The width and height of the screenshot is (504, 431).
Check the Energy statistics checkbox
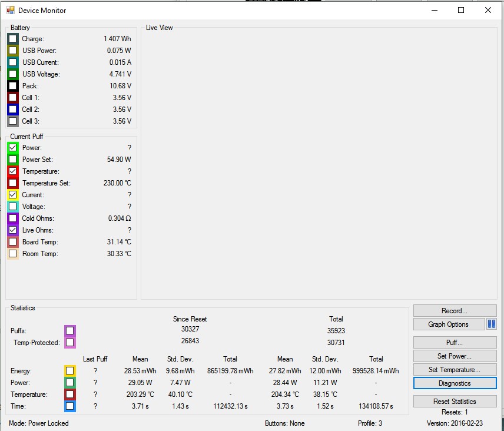70,371
